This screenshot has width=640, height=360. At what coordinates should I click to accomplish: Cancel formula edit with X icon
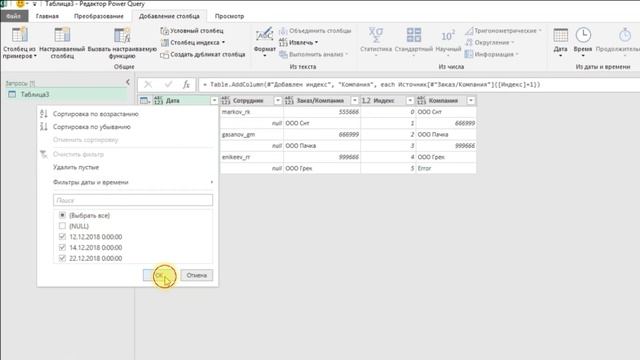[148, 84]
